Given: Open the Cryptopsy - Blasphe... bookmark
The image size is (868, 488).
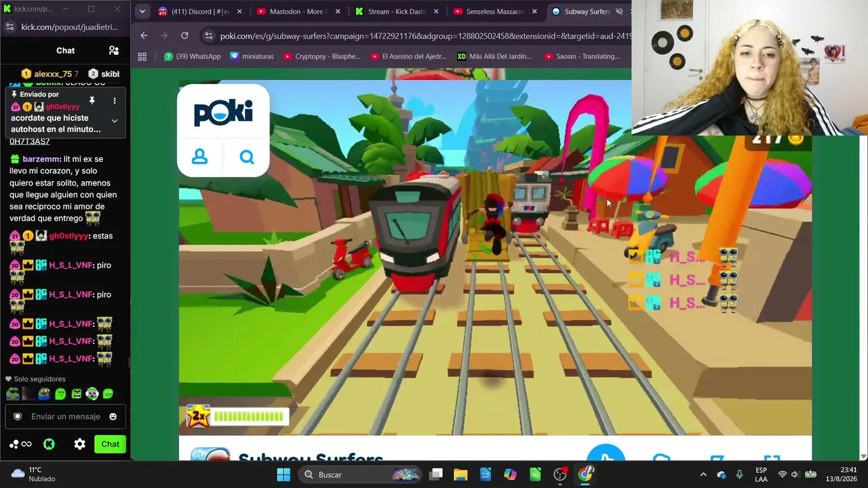Looking at the screenshot, I should click(x=322, y=56).
